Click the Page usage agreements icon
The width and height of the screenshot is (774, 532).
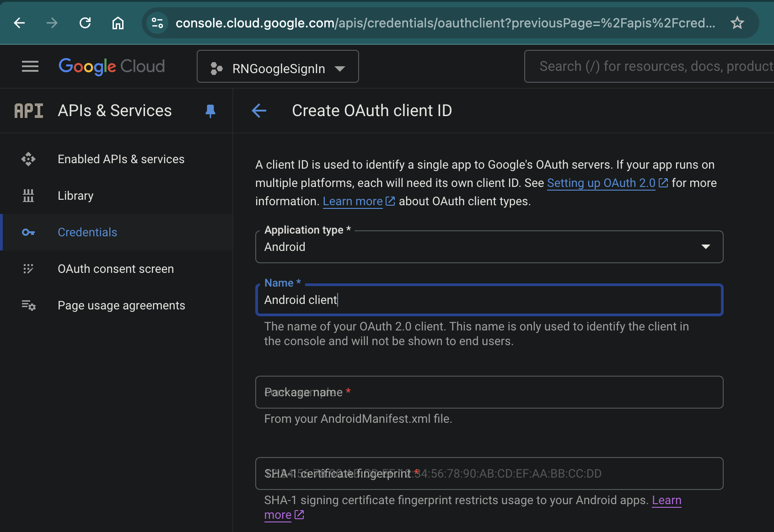(x=28, y=305)
